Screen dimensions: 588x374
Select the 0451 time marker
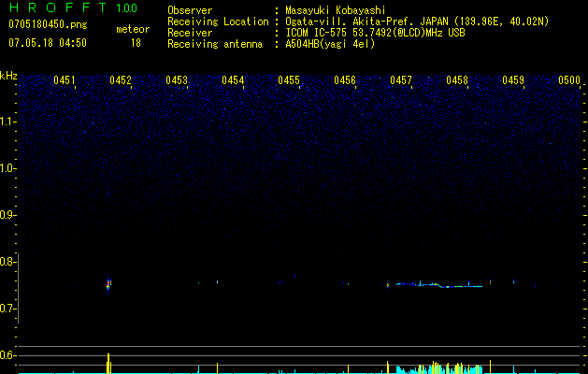coord(65,81)
